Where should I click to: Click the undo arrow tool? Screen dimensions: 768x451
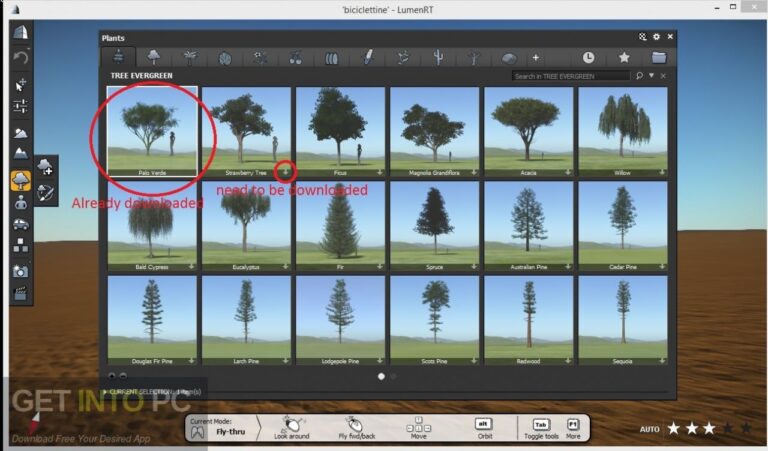click(x=21, y=58)
